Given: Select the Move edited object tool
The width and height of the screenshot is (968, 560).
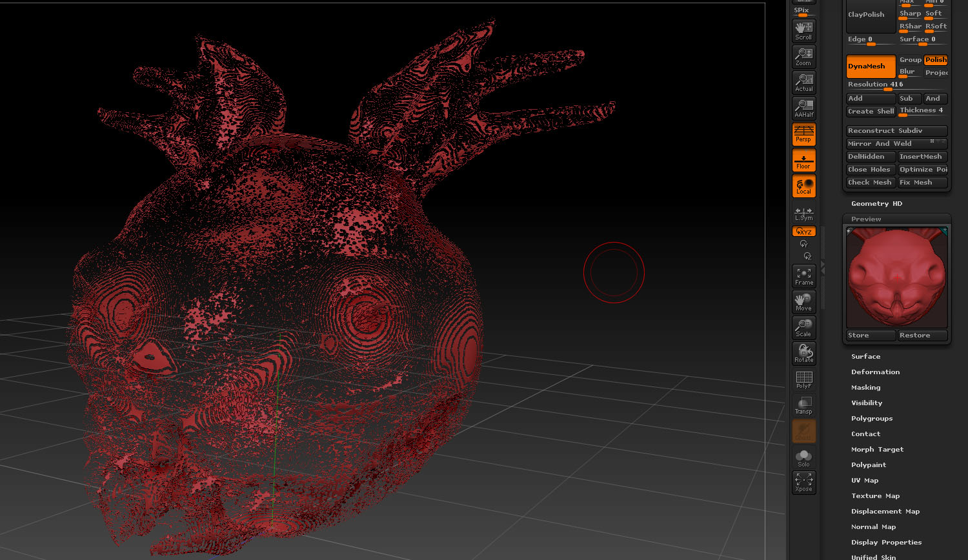Looking at the screenshot, I should tap(804, 302).
